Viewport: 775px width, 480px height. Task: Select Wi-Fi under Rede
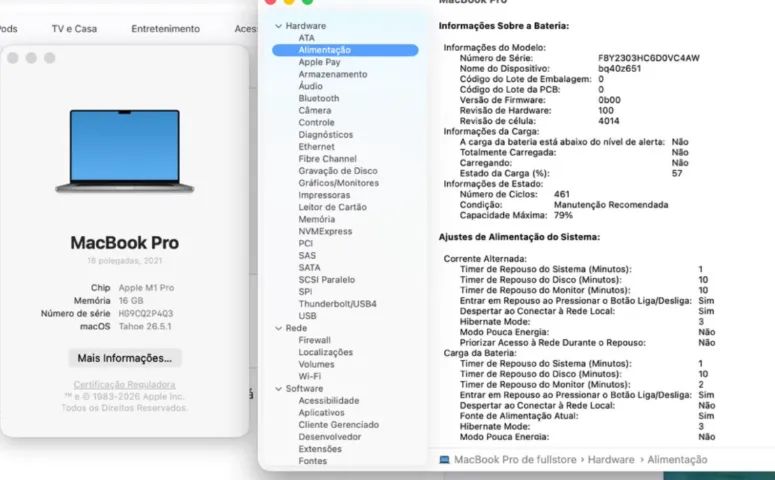click(309, 377)
